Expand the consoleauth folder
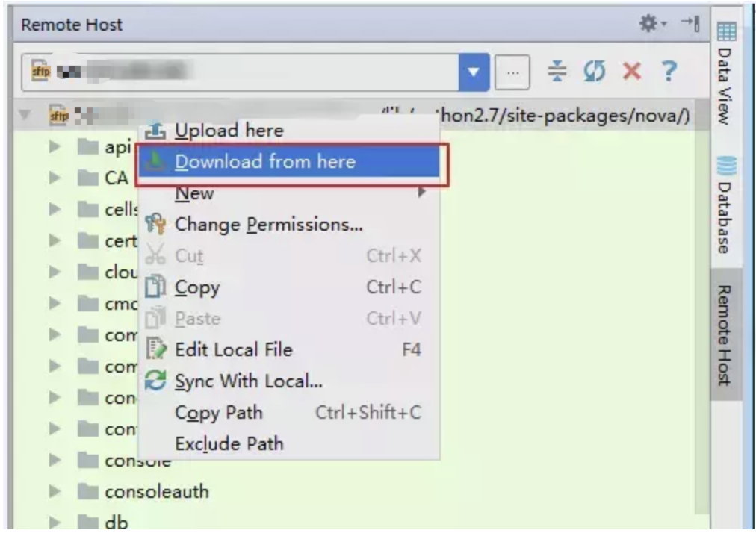The height and width of the screenshot is (533, 756). [x=55, y=491]
